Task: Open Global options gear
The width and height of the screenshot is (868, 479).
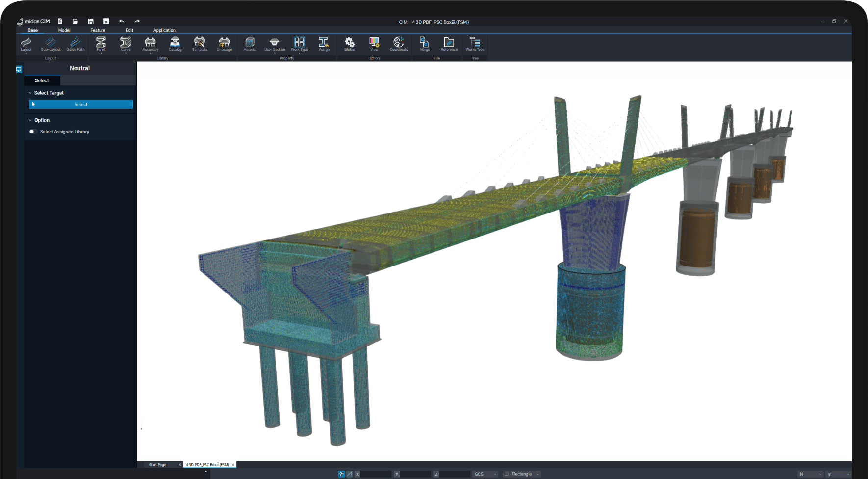Action: click(349, 43)
